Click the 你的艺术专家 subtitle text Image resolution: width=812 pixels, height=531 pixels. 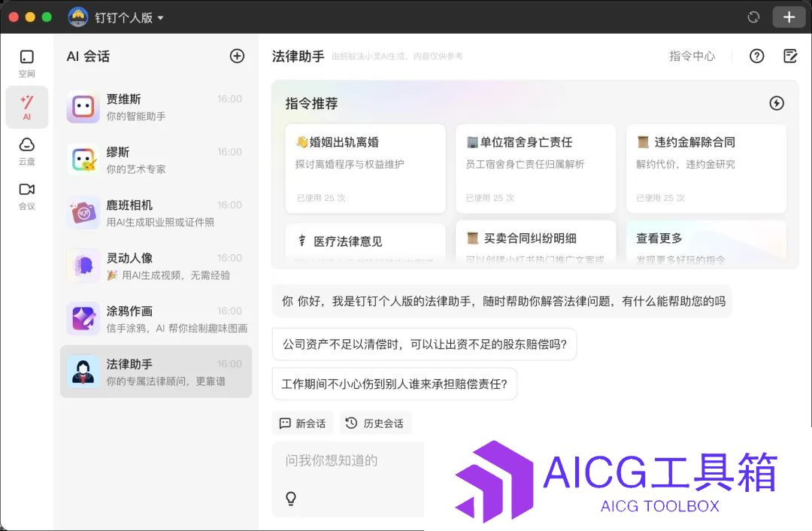(x=135, y=169)
